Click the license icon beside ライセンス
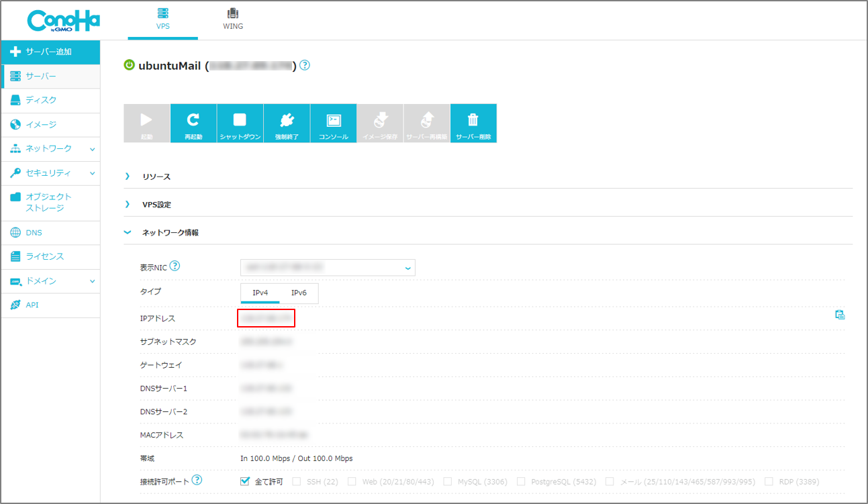 click(x=15, y=256)
